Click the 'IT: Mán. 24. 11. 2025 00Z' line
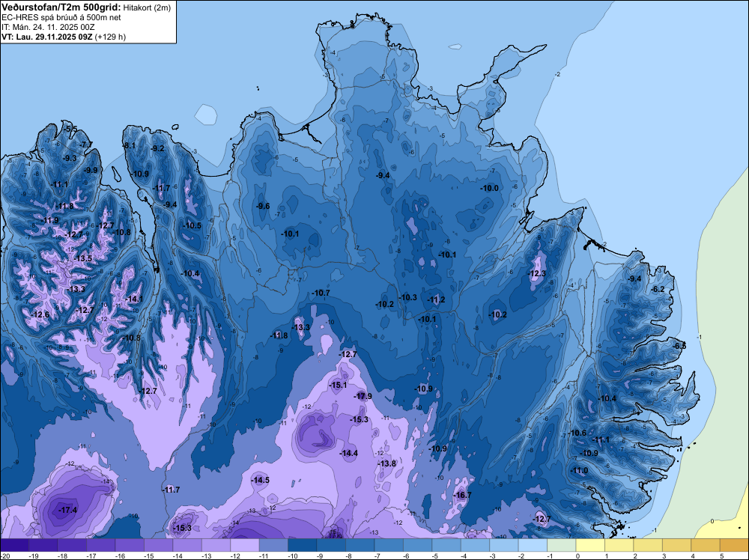The height and width of the screenshot is (560, 749). pos(48,27)
